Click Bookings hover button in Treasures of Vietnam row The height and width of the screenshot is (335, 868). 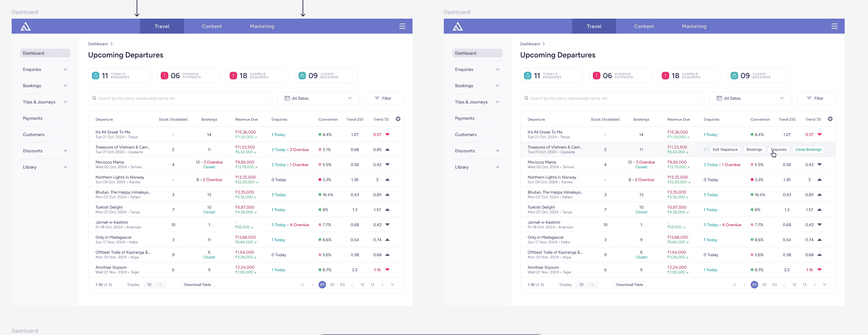[x=754, y=150]
